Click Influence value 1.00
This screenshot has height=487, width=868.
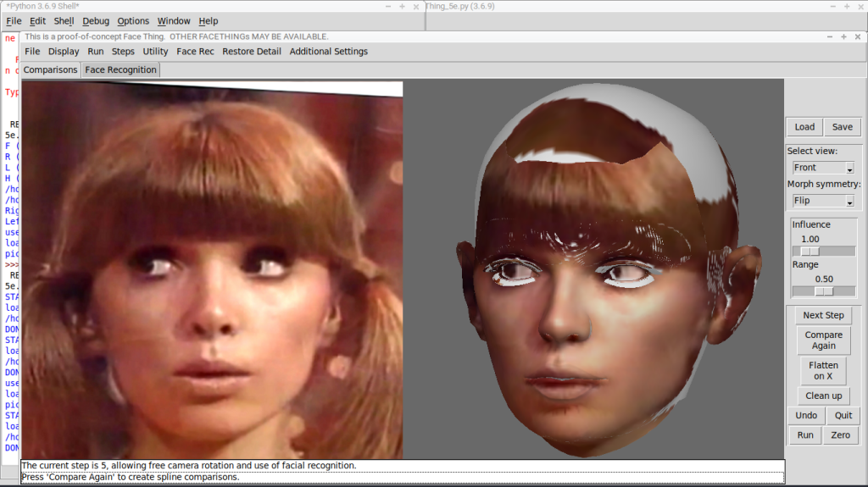[810, 239]
